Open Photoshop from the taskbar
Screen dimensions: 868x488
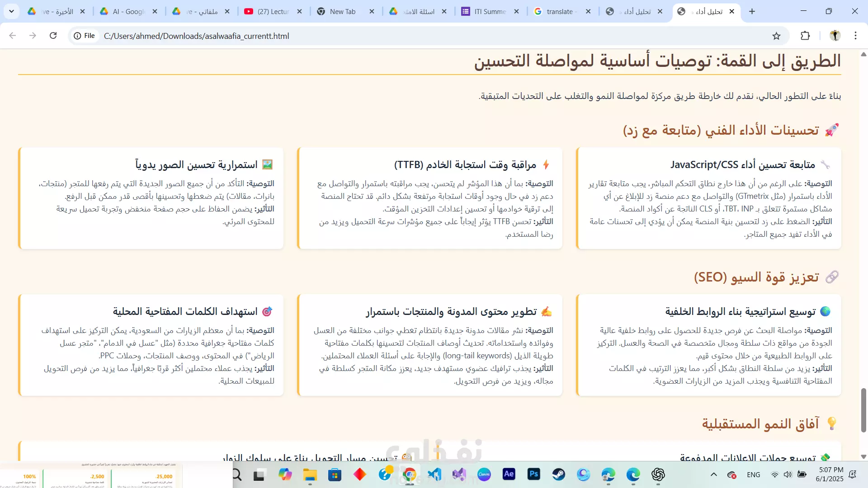coord(533,474)
